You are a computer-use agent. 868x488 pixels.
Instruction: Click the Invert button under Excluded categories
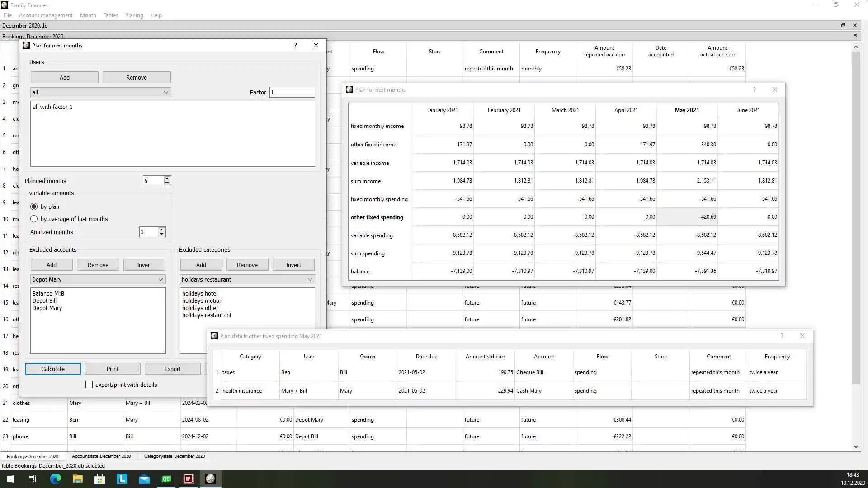293,264
